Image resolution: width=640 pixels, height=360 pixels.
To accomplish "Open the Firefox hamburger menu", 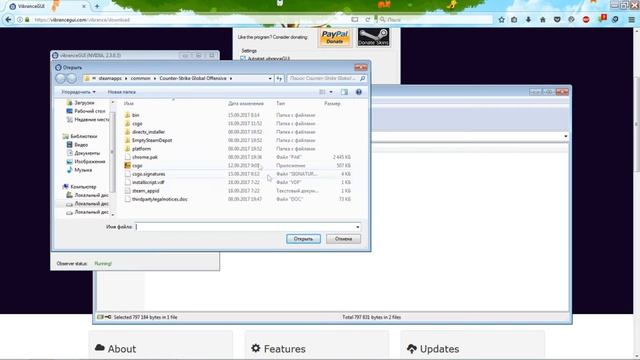I will coord(631,20).
